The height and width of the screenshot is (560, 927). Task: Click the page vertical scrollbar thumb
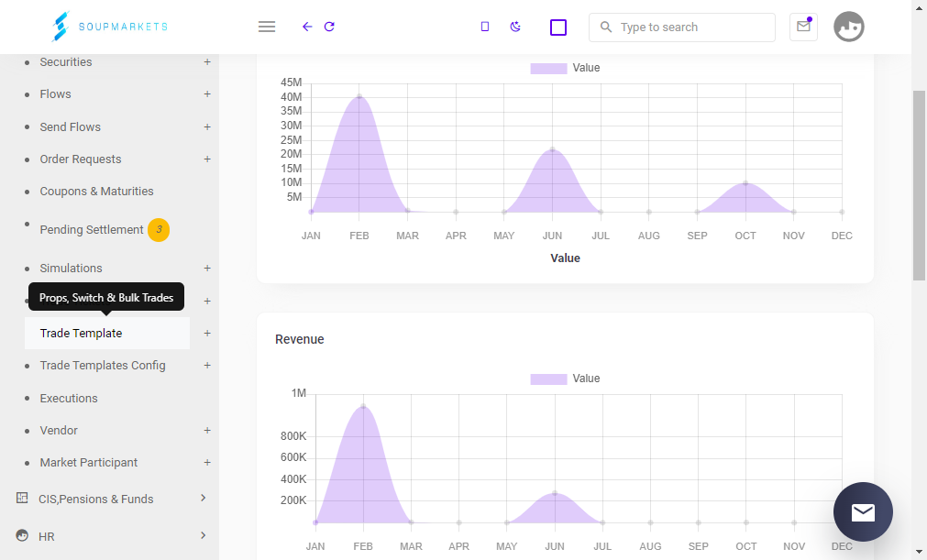[x=919, y=185]
